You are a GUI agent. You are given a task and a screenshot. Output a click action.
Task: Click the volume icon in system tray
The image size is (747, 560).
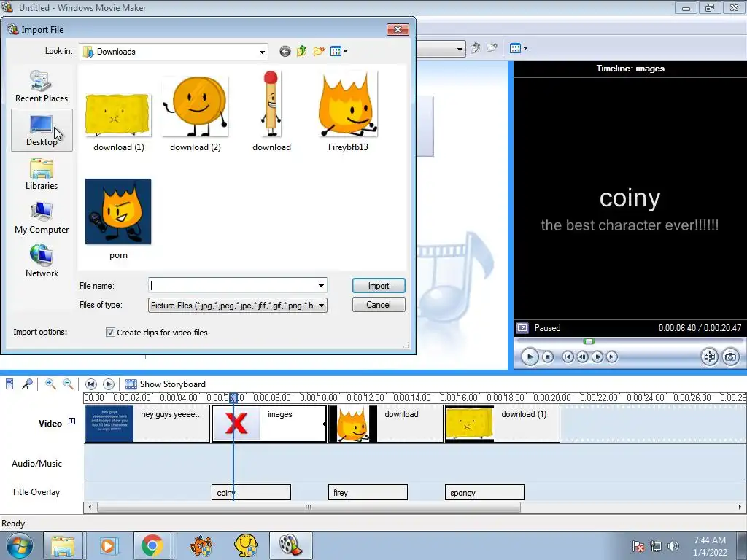click(x=673, y=546)
